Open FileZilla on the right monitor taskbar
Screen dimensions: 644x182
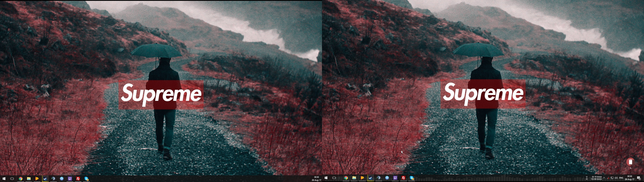click(404, 178)
